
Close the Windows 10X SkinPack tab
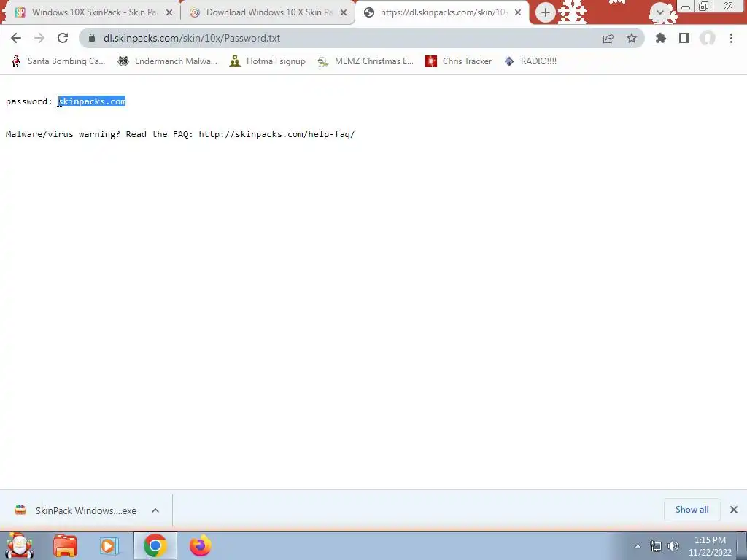point(169,12)
